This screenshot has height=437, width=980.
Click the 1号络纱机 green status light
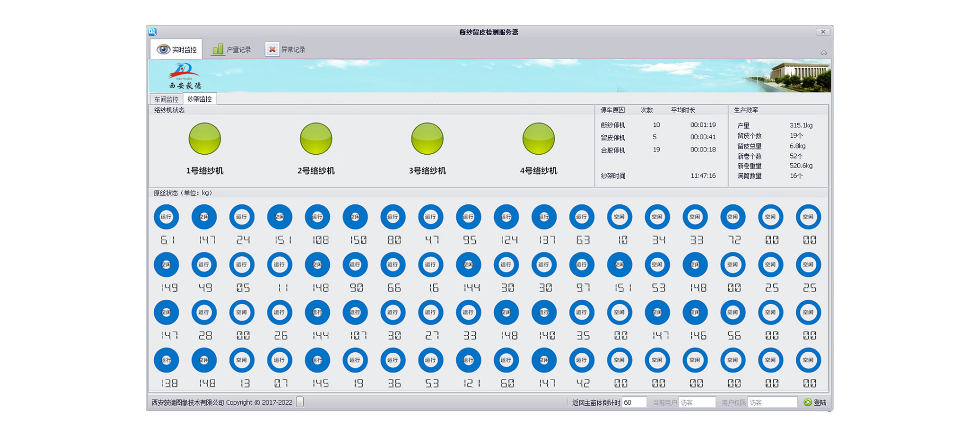[204, 139]
